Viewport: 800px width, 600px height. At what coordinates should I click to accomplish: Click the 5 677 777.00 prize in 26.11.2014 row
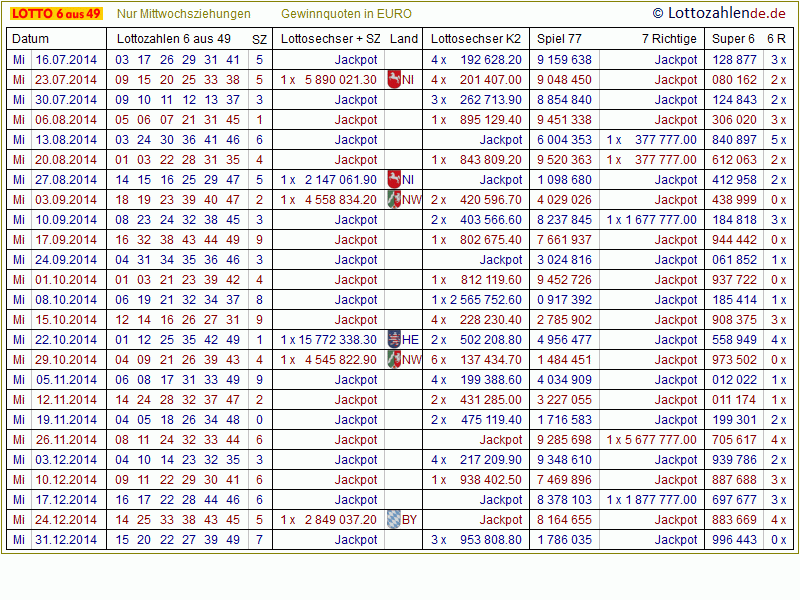pyautogui.click(x=658, y=440)
